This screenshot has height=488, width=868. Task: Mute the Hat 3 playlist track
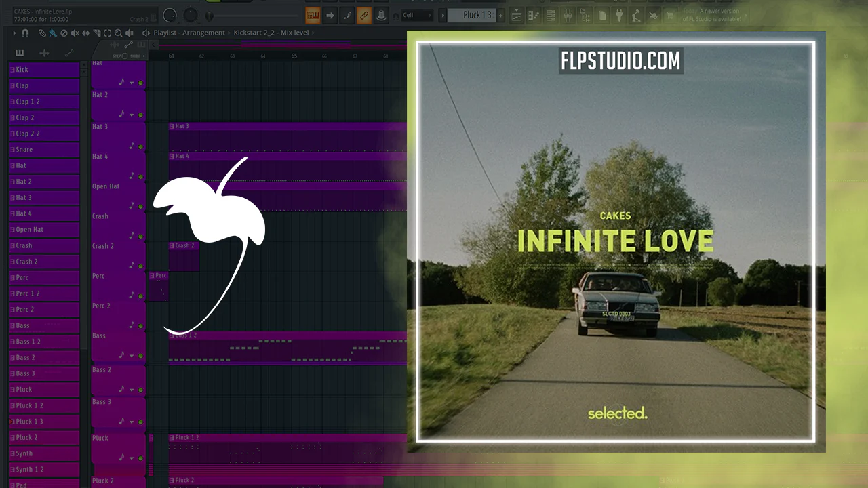(141, 146)
